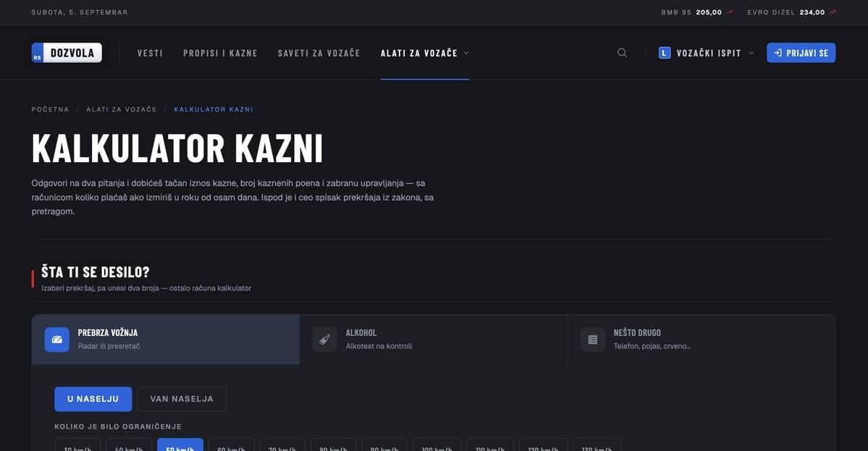Image resolution: width=868 pixels, height=451 pixels.
Task: Select the U naselju option
Action: pos(93,399)
